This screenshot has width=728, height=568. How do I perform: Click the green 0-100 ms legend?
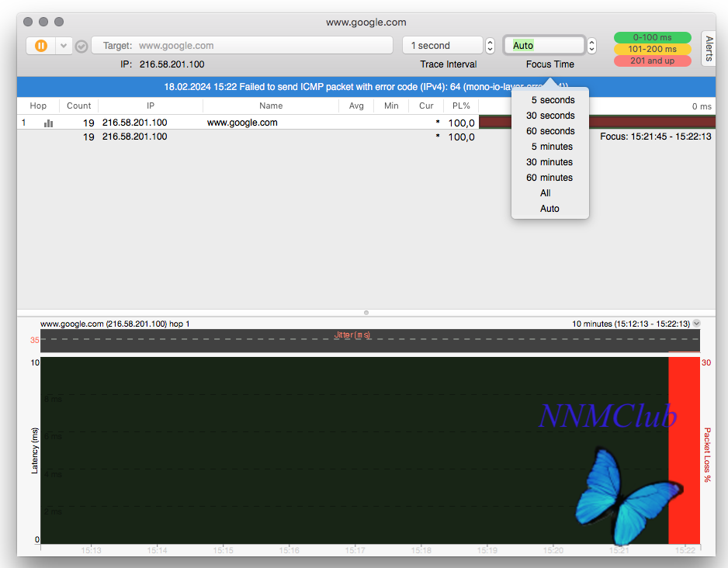coord(652,37)
